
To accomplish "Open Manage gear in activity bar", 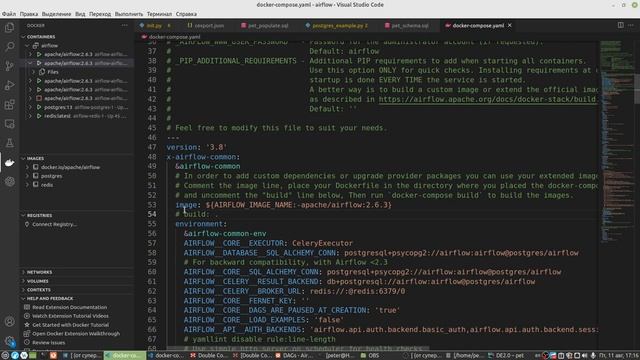I will 9,341.
